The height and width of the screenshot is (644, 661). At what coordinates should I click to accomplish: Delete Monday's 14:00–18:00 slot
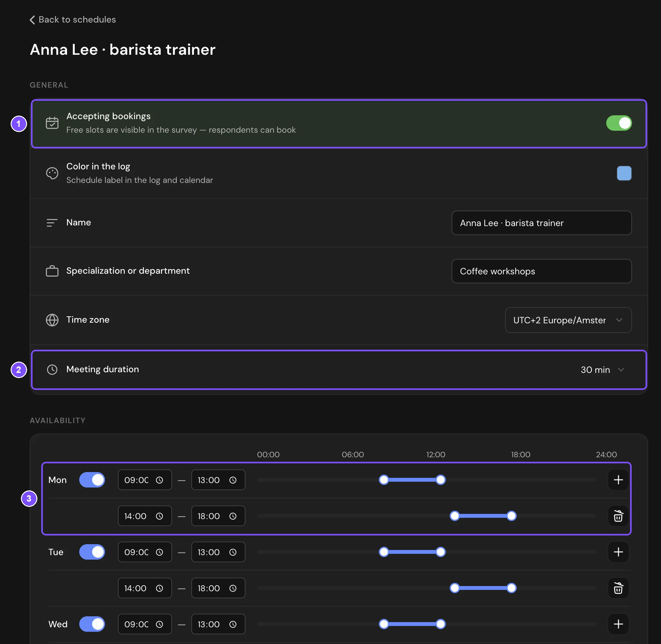pyautogui.click(x=618, y=516)
